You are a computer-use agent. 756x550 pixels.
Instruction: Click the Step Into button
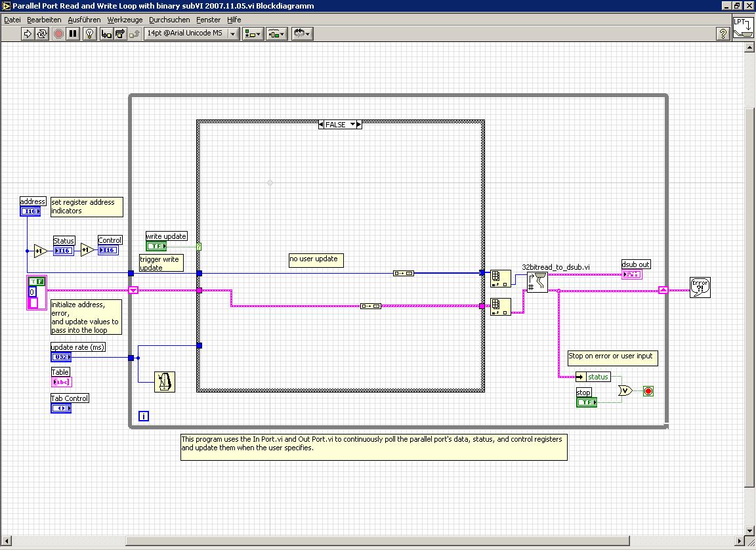click(x=106, y=33)
